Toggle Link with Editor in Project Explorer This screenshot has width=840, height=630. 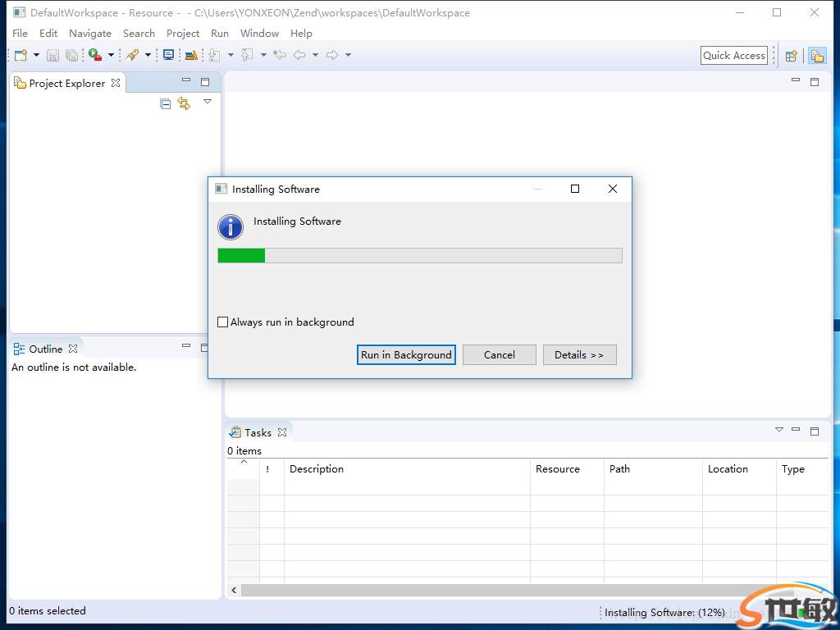tap(185, 103)
